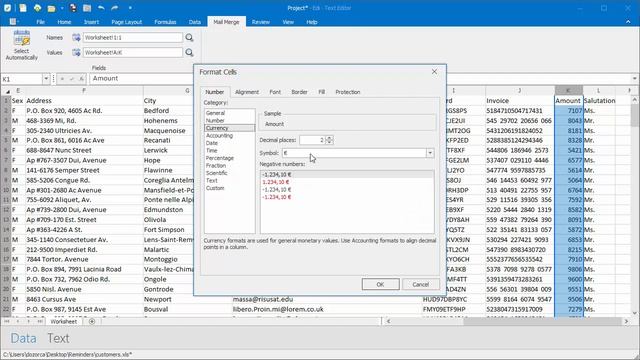Screen dimensions: 640x360
Task: Click the cell containing Bedford
Action: tap(167, 111)
